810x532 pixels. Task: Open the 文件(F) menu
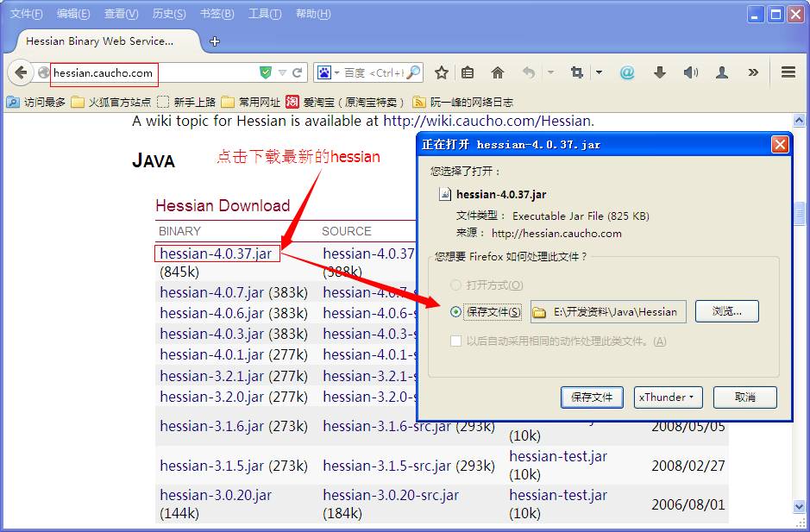[x=27, y=14]
